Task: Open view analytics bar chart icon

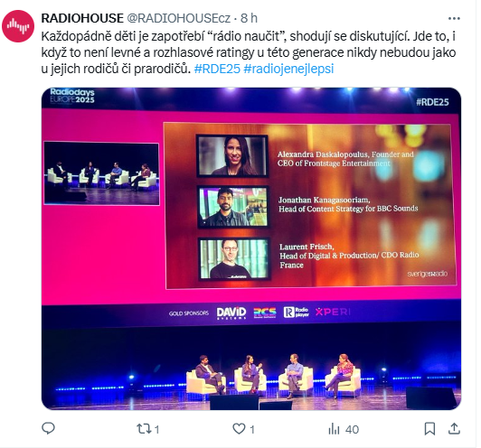Action: click(x=334, y=429)
